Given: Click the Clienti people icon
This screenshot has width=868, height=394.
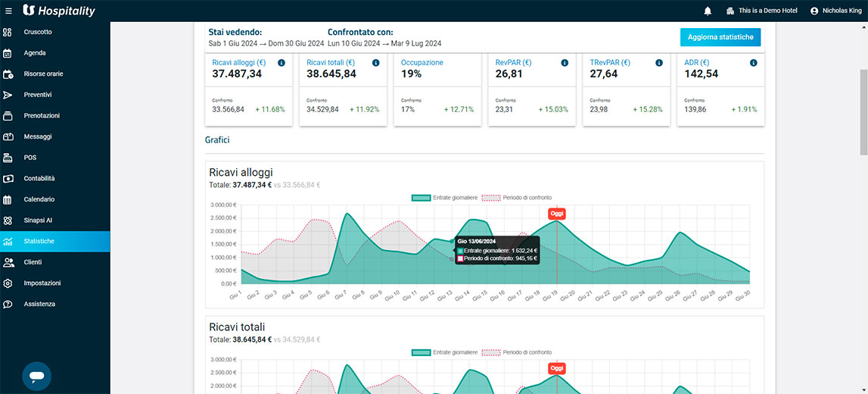Looking at the screenshot, I should 8,262.
